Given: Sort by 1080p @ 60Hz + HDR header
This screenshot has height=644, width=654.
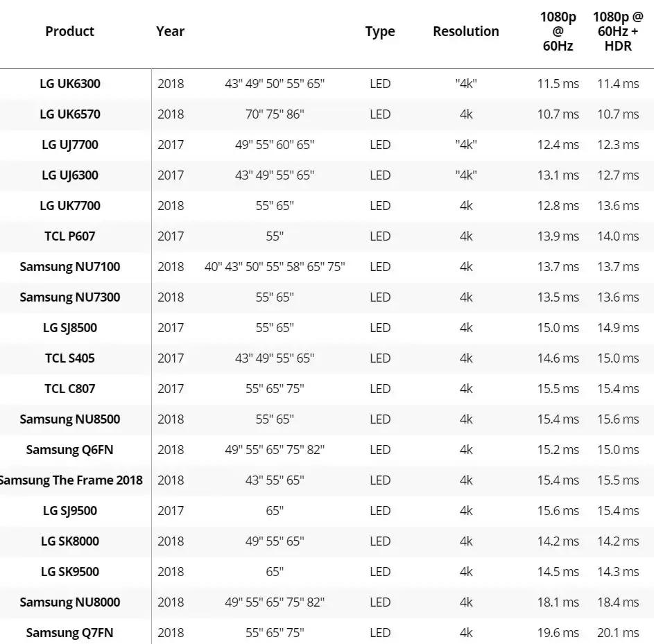Looking at the screenshot, I should click(618, 31).
